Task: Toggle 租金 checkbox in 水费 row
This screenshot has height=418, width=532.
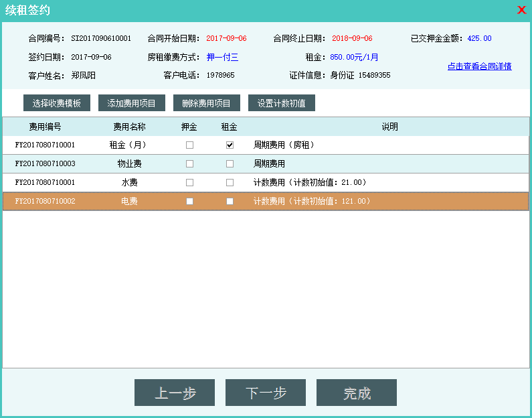Action: click(230, 182)
